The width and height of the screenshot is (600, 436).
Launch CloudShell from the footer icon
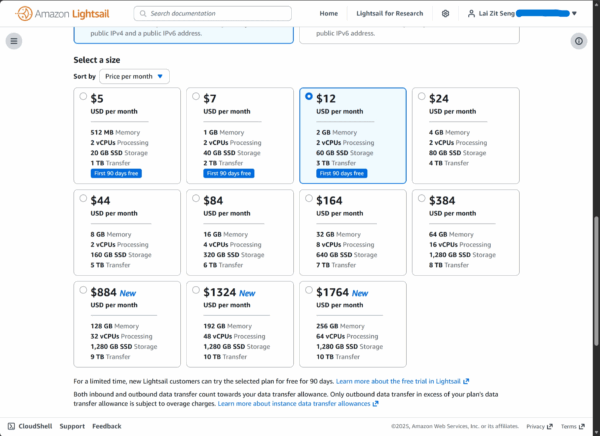coord(11,426)
